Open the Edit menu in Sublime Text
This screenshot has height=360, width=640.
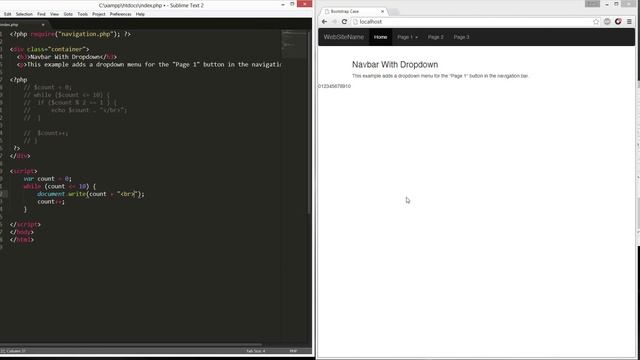tap(7, 14)
